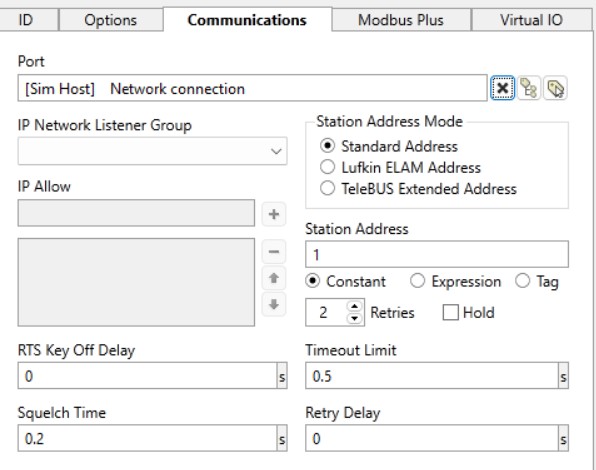Screen dimensions: 596x470
Task: Increase Retries with up spinner arrow
Action: tap(355, 306)
